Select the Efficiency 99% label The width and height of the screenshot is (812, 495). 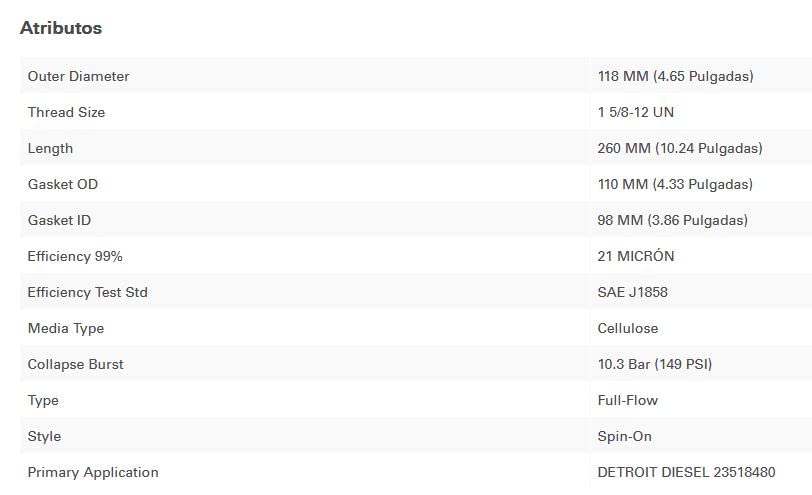click(75, 256)
